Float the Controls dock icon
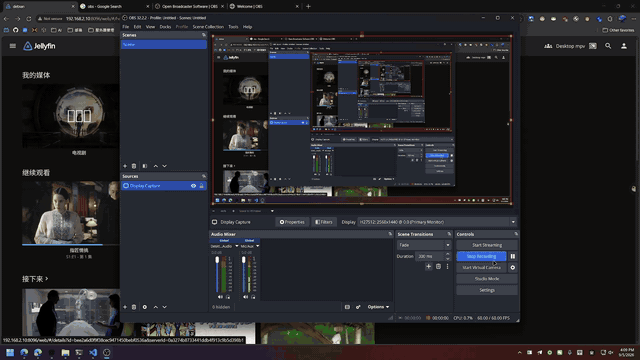 click(x=516, y=234)
